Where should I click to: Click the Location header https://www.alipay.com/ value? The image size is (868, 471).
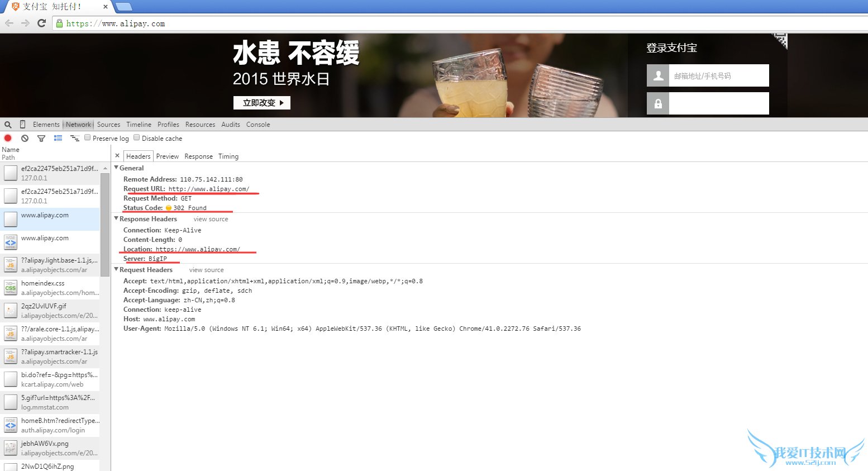click(x=198, y=249)
